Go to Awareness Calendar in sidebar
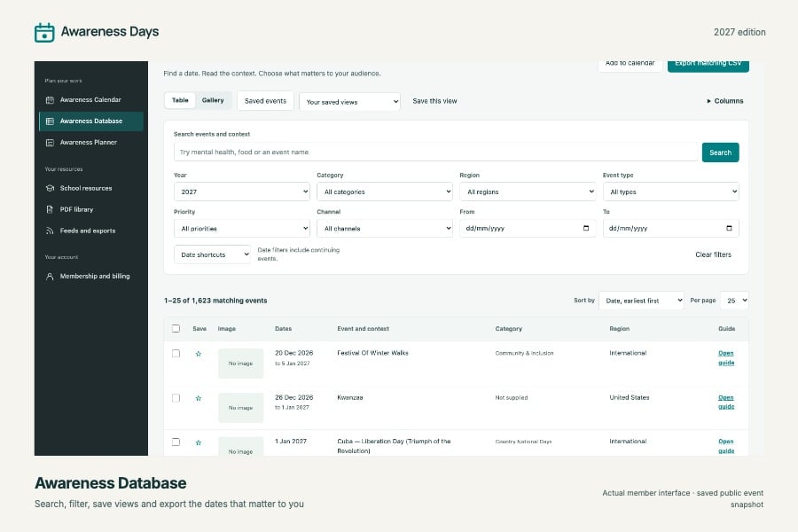The height and width of the screenshot is (532, 798). pyautogui.click(x=91, y=100)
